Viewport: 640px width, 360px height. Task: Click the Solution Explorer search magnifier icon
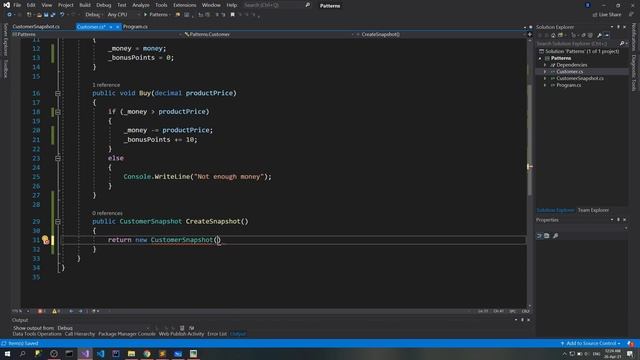pyautogui.click(x=622, y=43)
